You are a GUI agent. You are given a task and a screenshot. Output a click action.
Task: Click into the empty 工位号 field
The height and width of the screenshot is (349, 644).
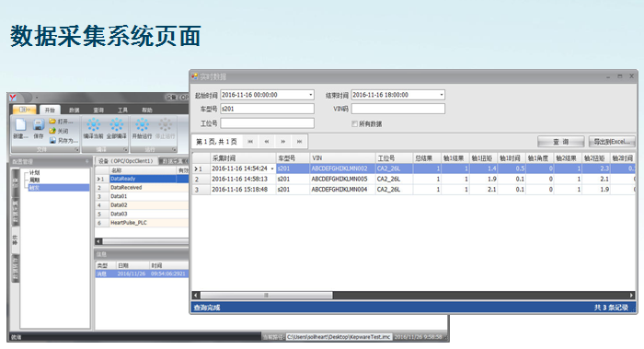(x=268, y=123)
